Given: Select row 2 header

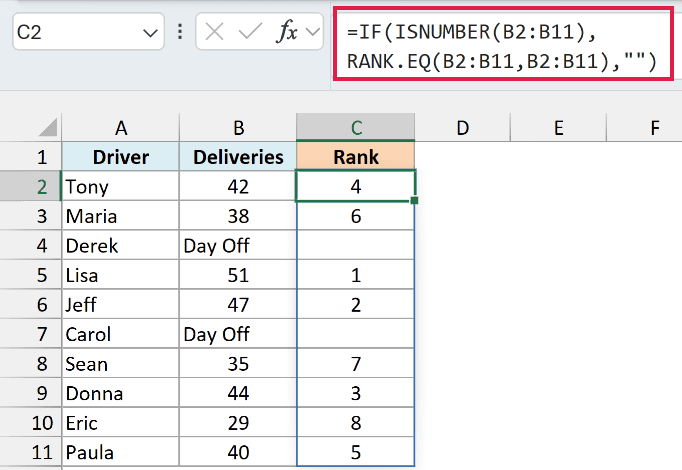Looking at the screenshot, I should click(31, 186).
